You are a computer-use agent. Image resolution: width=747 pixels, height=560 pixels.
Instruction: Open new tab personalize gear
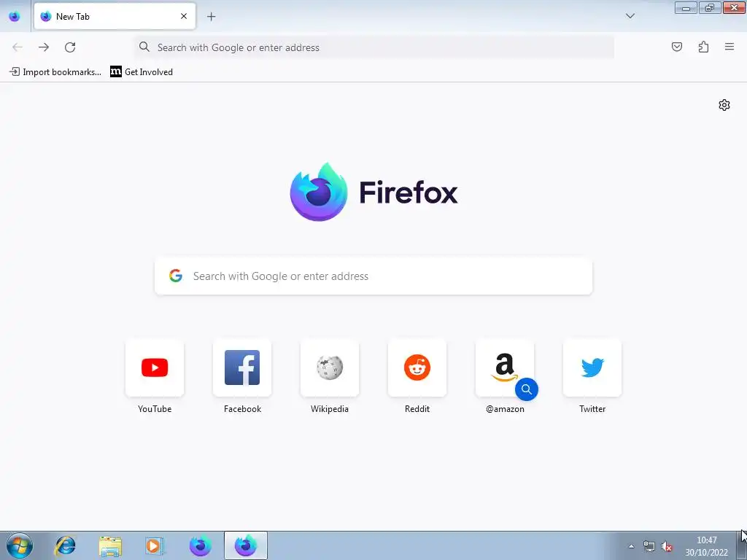(x=724, y=105)
